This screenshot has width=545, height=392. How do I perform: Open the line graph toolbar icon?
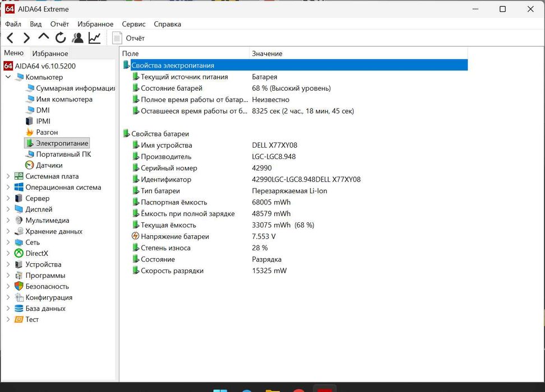pos(95,38)
